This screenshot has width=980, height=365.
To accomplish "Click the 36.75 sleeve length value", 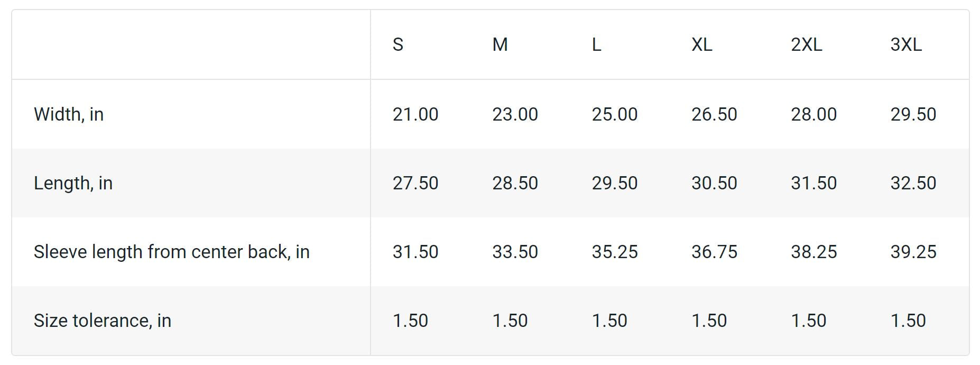I will pyautogui.click(x=714, y=252).
